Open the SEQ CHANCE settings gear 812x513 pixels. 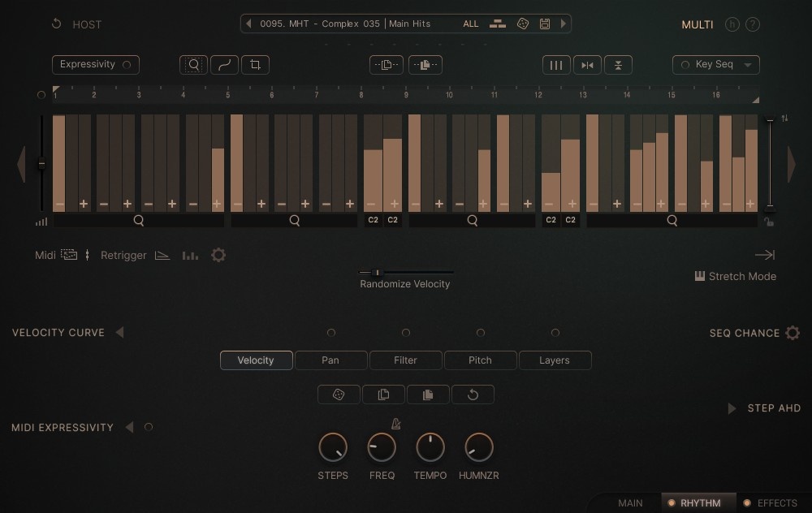(x=792, y=332)
